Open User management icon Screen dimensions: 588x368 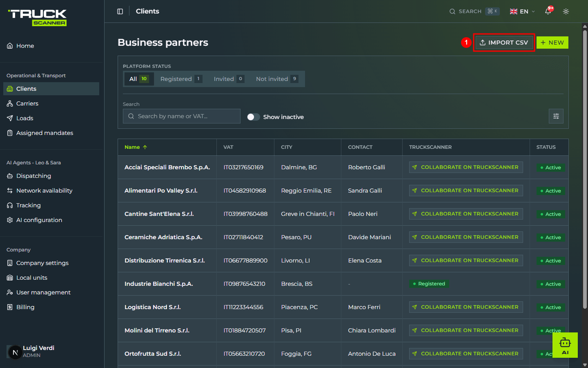click(10, 292)
